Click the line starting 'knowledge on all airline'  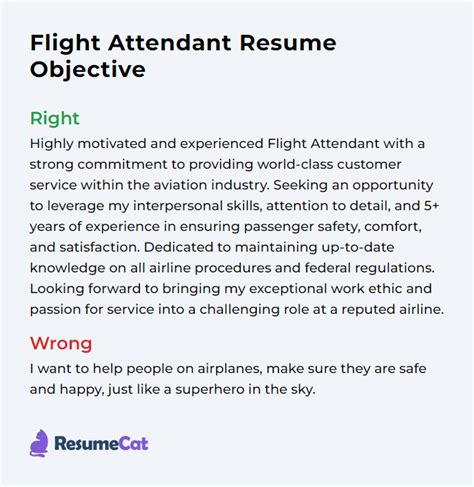pyautogui.click(x=232, y=268)
